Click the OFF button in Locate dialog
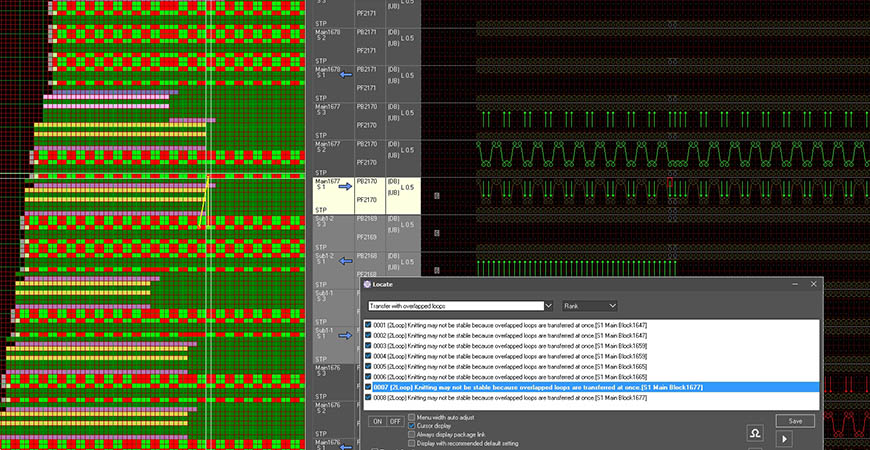 (394, 422)
